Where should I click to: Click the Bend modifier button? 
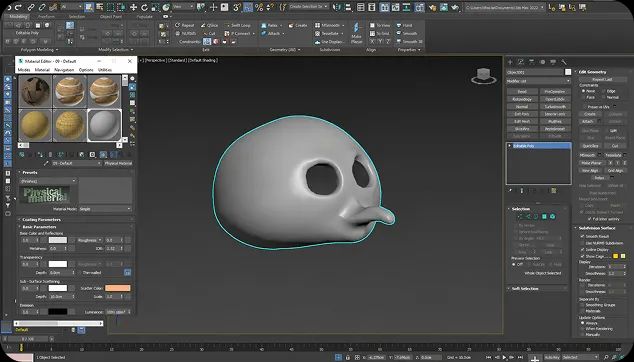pyautogui.click(x=522, y=91)
